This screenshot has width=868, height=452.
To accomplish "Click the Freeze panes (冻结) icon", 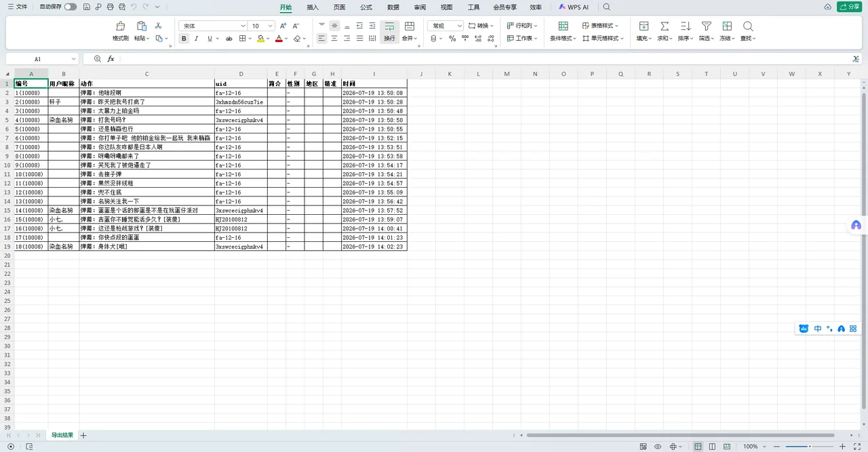I will (727, 26).
